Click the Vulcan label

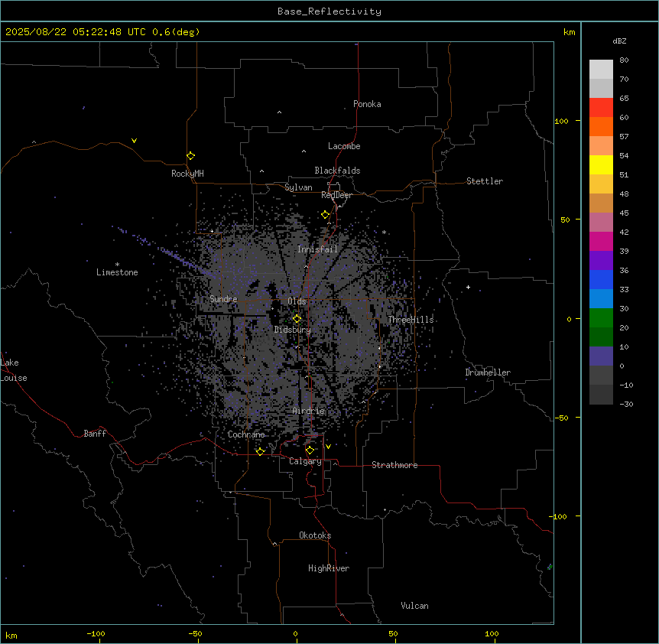pos(415,606)
